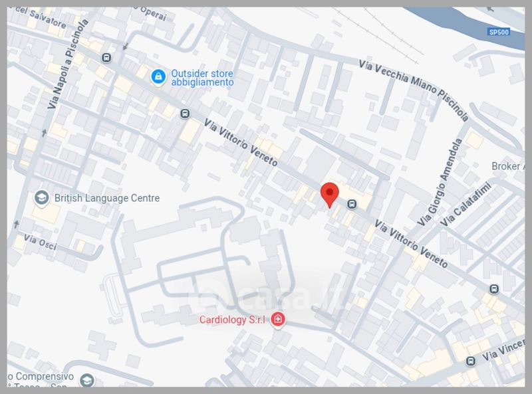Click the Via Osci street label
This screenshot has height=394, width=532.
click(x=41, y=242)
